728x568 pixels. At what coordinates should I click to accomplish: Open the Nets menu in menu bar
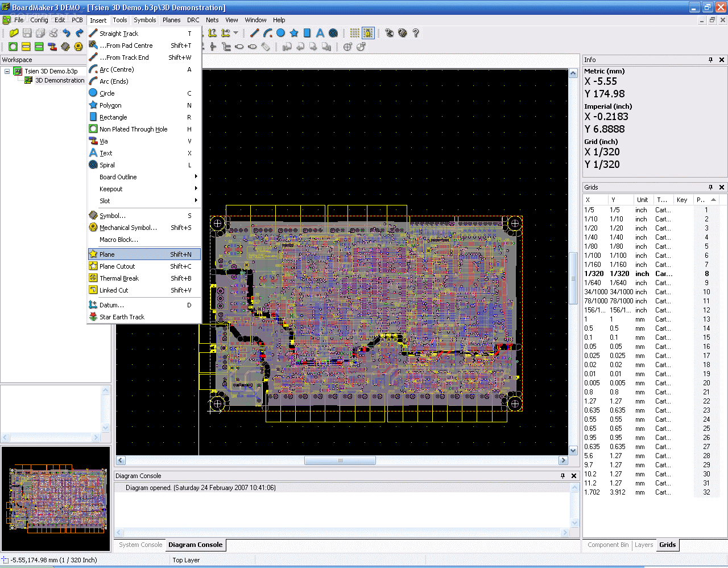[x=212, y=20]
